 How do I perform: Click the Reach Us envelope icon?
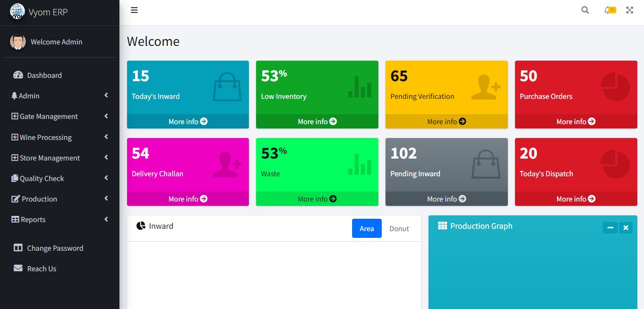click(18, 268)
